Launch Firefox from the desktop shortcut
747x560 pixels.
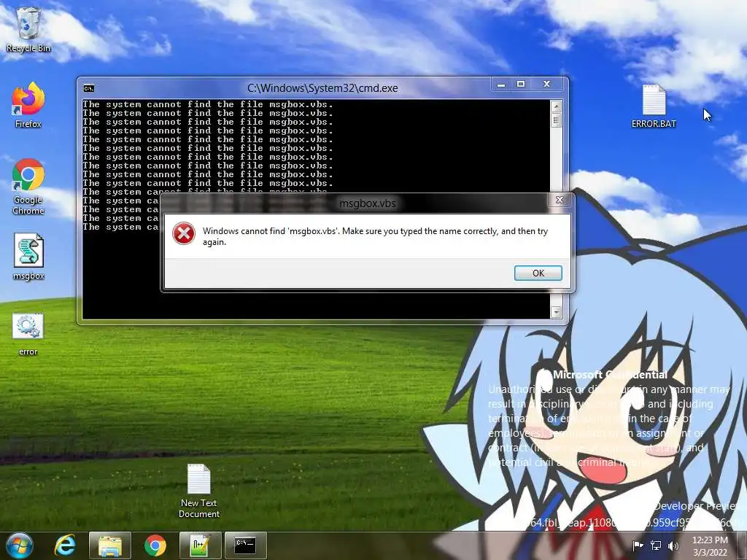click(28, 106)
